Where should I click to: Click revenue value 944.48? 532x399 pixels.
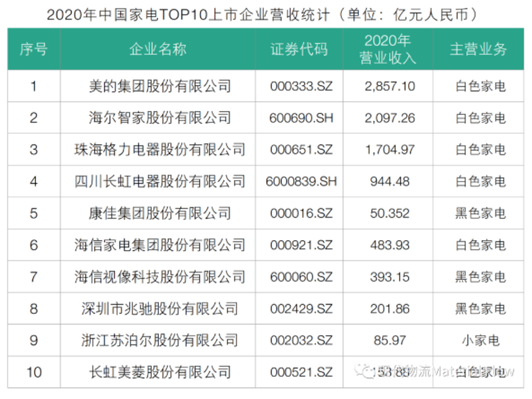coord(390,182)
